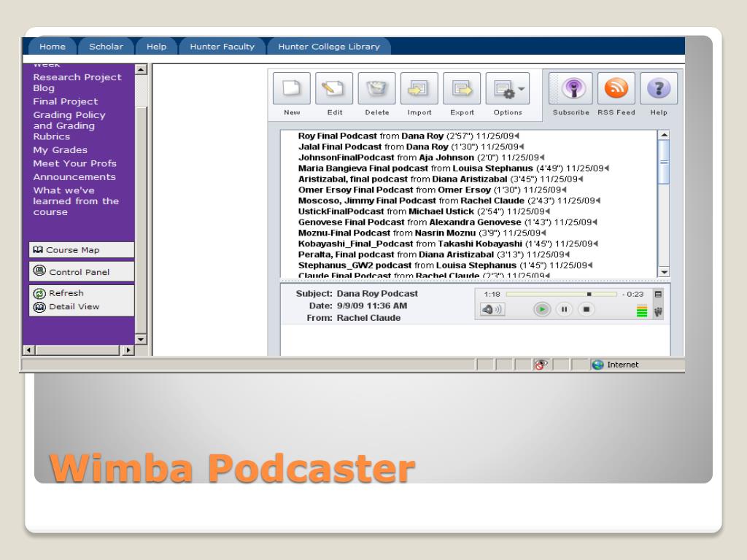Screen dimensions: 747x560
Task: Click the Import toolbar icon
Action: pos(419,88)
